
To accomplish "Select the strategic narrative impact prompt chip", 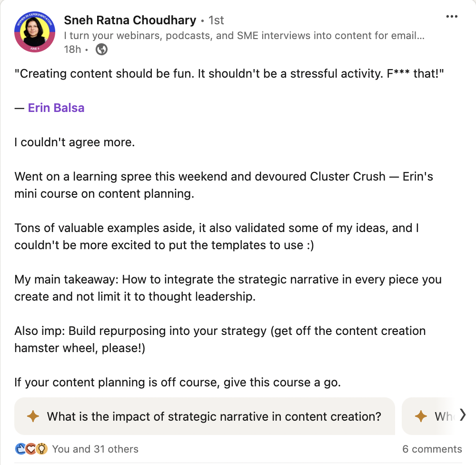I will pos(214,416).
